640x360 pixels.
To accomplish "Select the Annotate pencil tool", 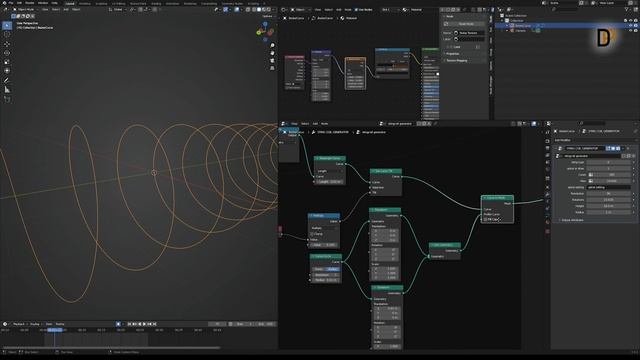I will coord(7,80).
